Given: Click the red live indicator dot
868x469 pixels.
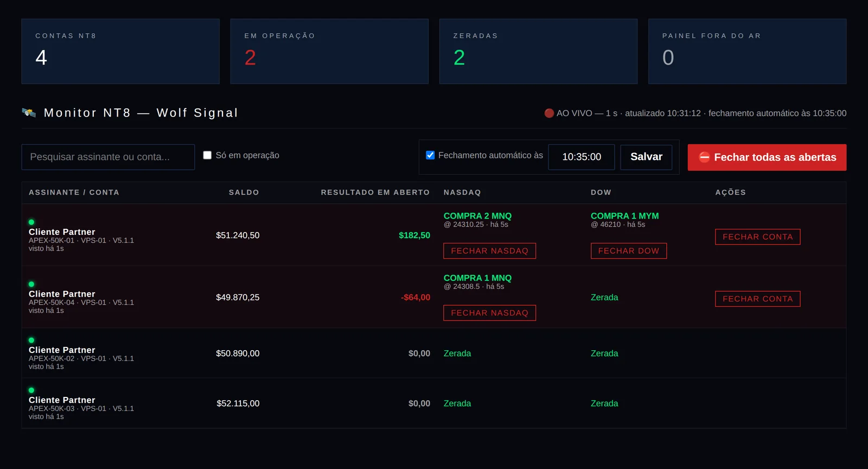Looking at the screenshot, I should (x=549, y=113).
